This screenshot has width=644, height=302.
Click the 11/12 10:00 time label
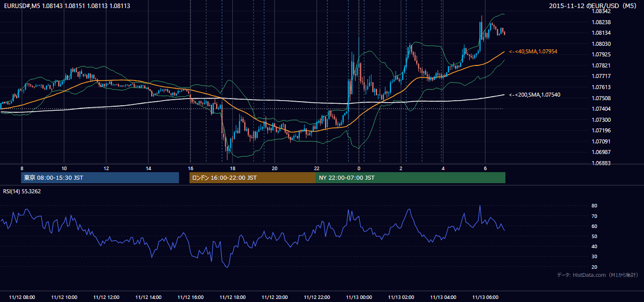point(64,297)
